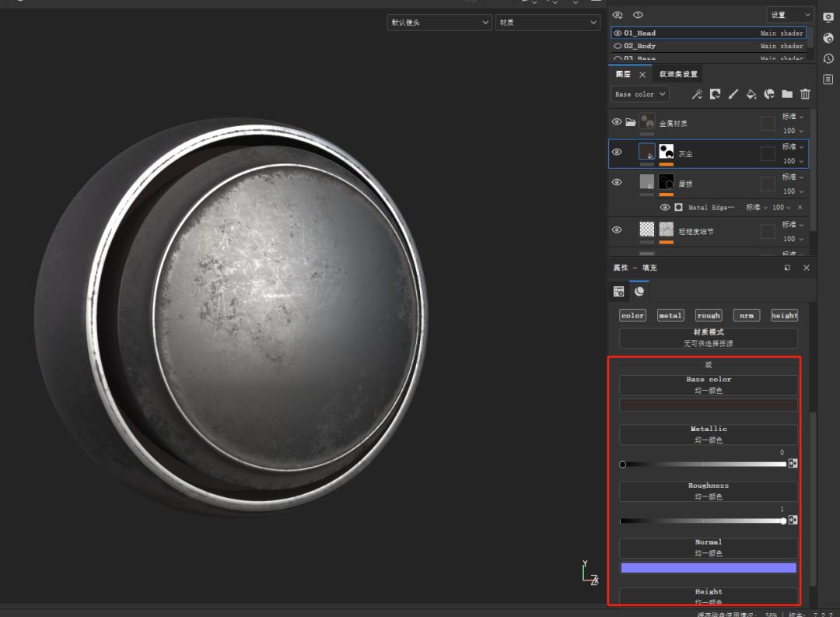Click random seed icon beside Metallic slider
The height and width of the screenshot is (617, 840).
tap(793, 463)
